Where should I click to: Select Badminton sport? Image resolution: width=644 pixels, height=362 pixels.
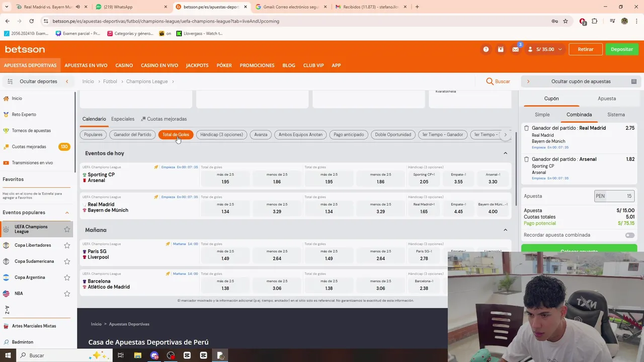[22, 342]
